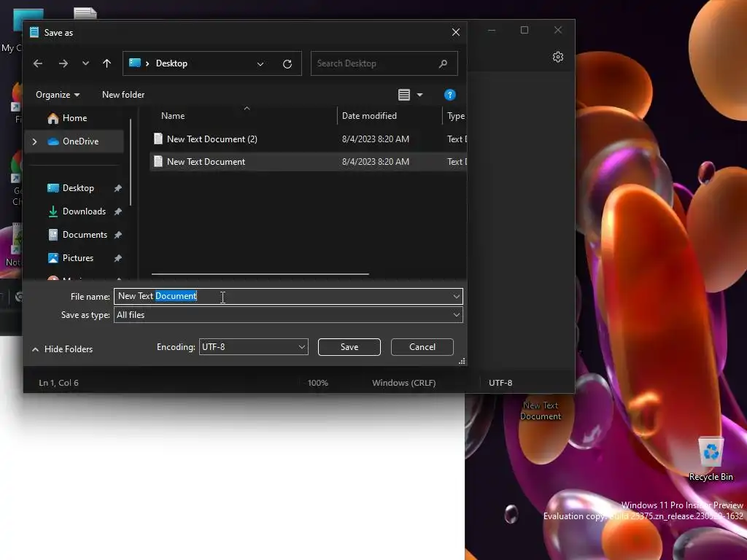
Task: Select New Text Document on the desktop
Action: (x=541, y=411)
